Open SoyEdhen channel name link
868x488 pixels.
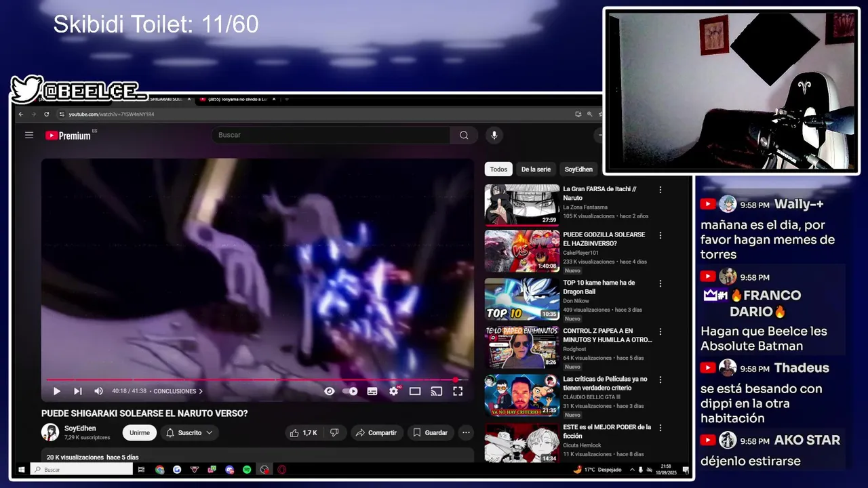click(x=80, y=428)
